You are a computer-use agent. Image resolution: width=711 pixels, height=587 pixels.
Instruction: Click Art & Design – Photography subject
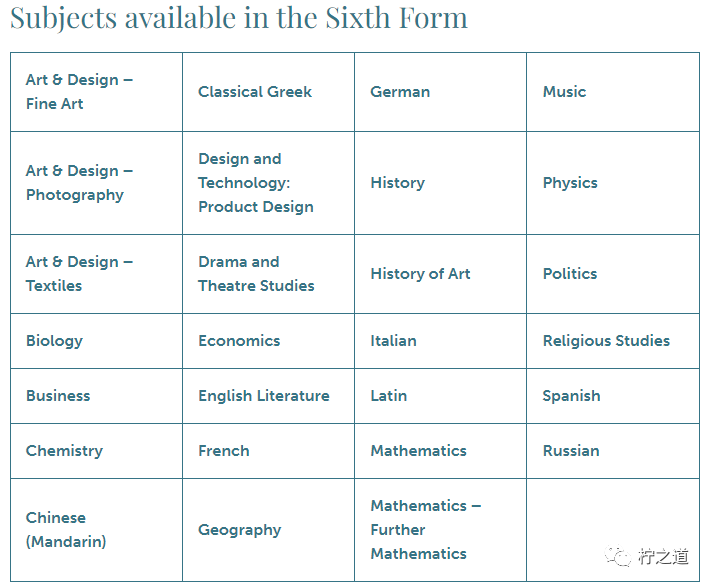79,183
